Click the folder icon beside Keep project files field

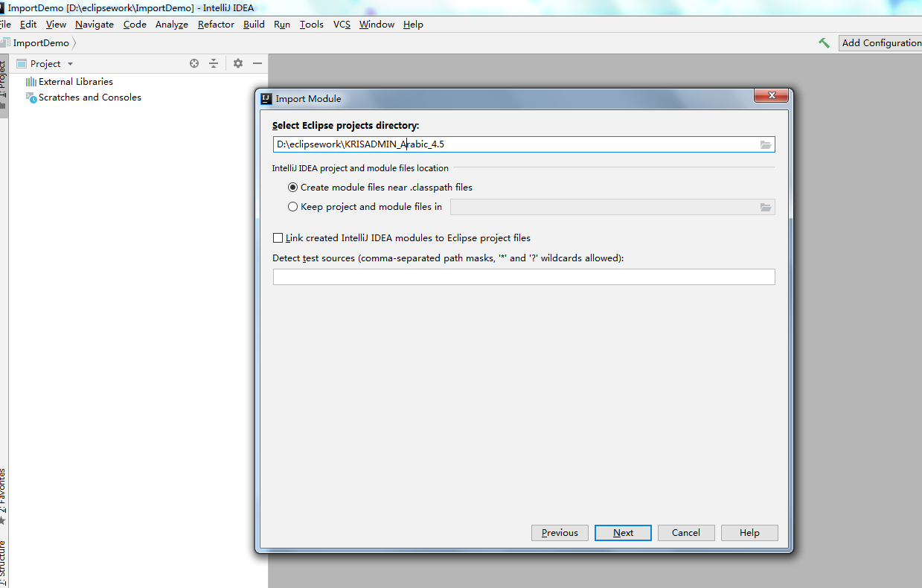[766, 207]
